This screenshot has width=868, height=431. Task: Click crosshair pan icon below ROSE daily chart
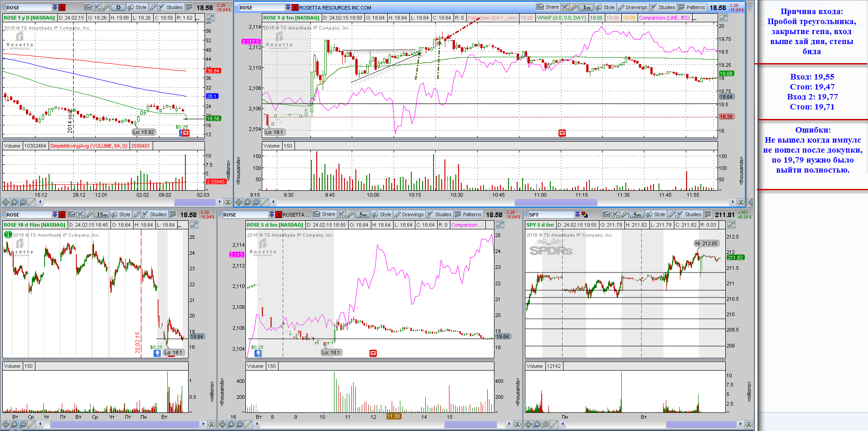[x=5, y=202]
